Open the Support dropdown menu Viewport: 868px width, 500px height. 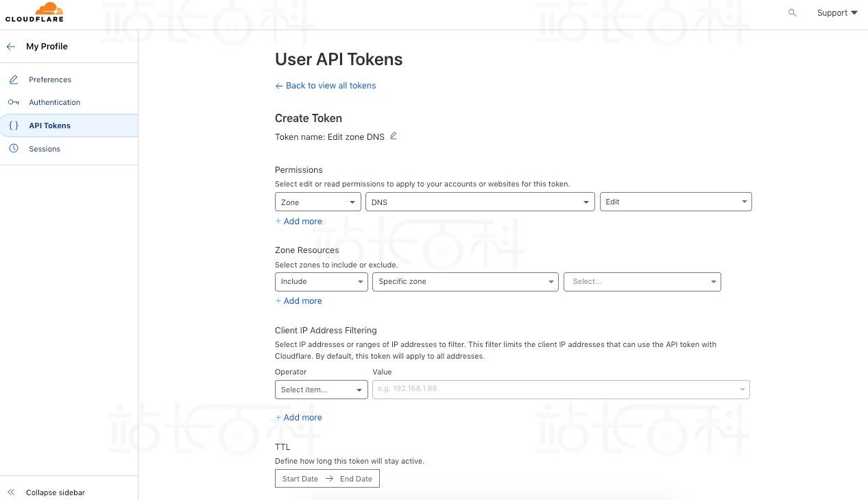(836, 13)
